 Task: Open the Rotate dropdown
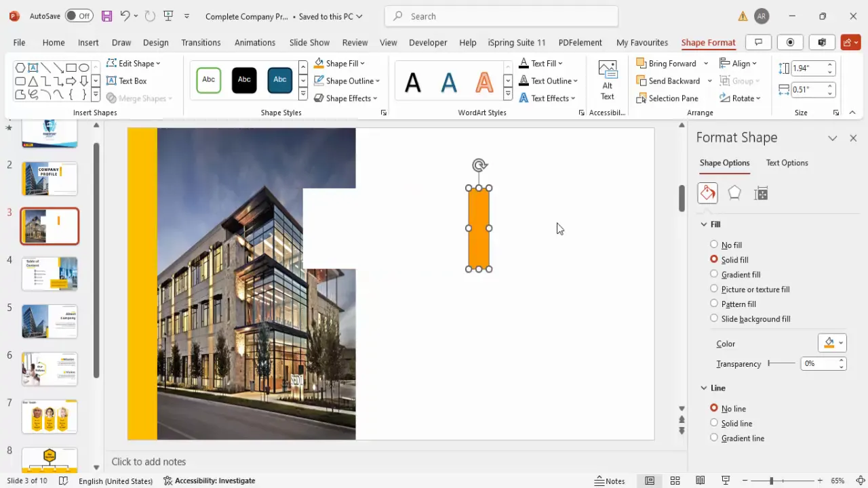741,98
